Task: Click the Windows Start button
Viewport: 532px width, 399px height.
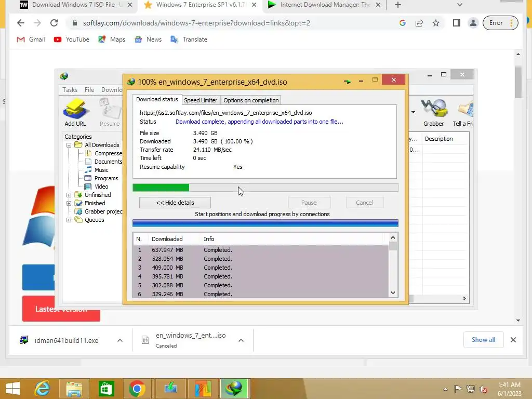Action: pos(13,389)
